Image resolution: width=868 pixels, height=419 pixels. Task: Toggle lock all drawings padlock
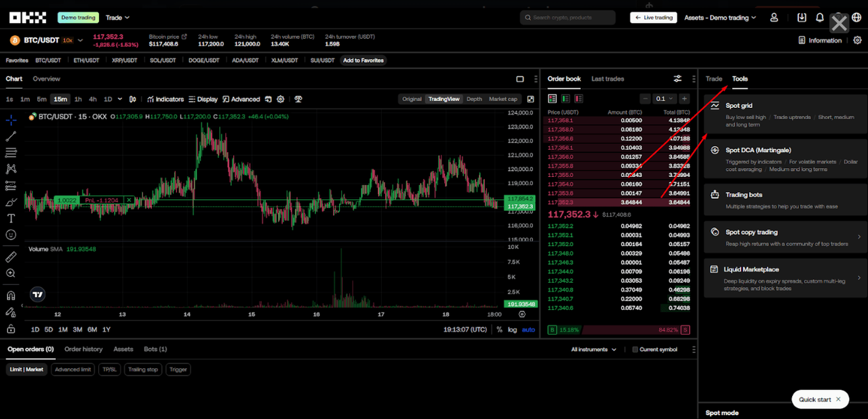coord(11,329)
